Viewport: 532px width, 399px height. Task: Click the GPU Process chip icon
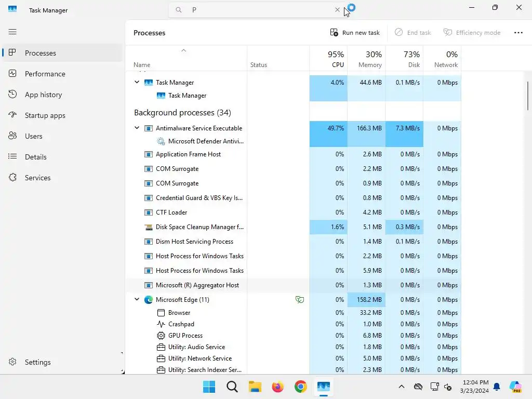[161, 336]
